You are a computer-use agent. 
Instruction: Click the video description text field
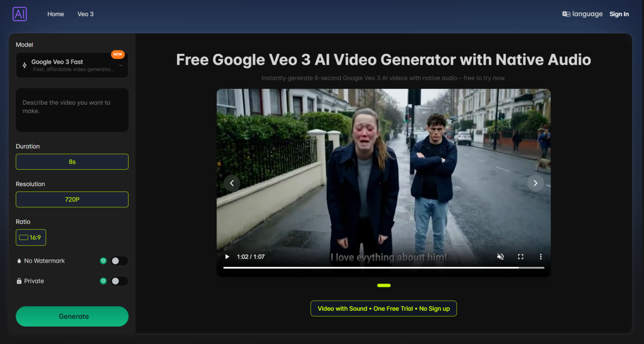(x=72, y=110)
